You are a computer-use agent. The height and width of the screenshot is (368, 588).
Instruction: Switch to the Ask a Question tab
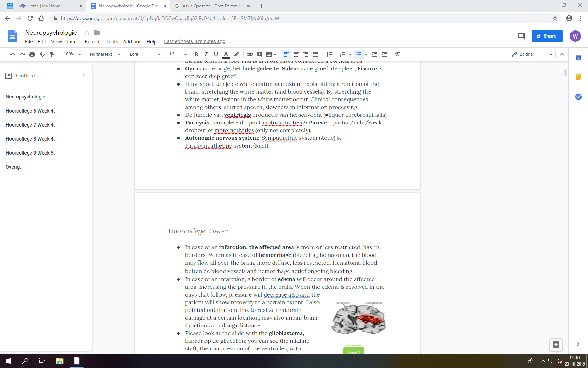[210, 6]
